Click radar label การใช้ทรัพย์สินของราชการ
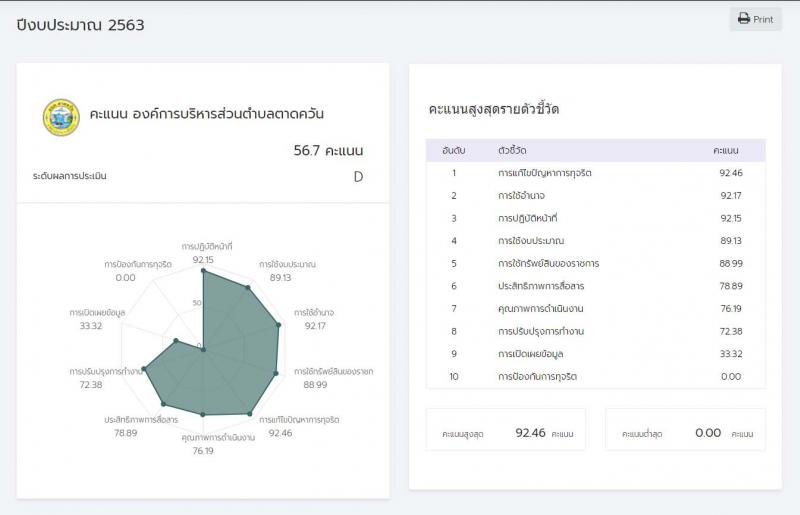Viewport: 800px width, 515px height. (334, 372)
